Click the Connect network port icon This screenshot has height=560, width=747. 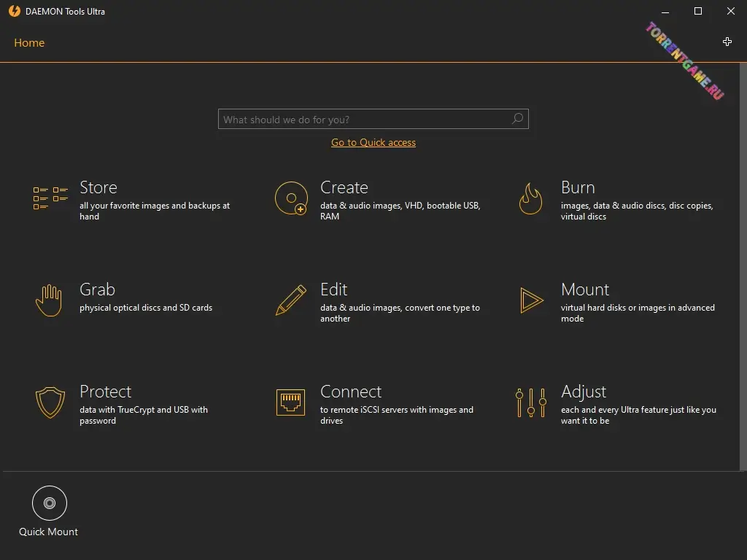290,402
